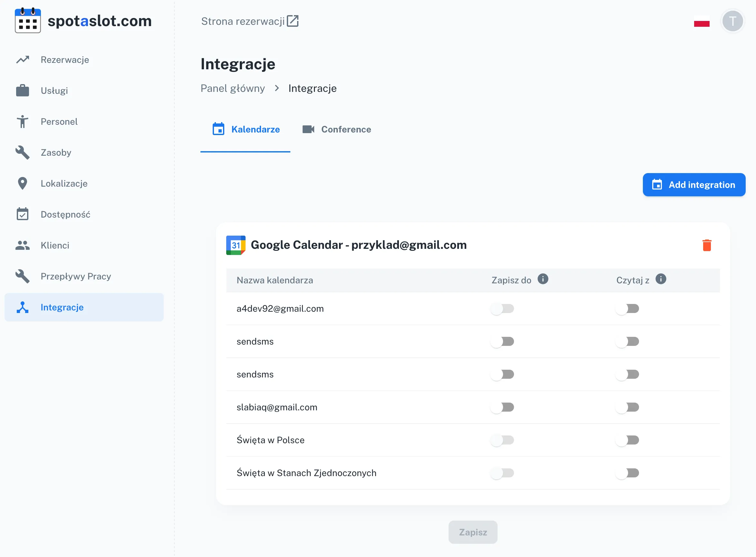Delete the Google Calendar integration with trash icon
The height and width of the screenshot is (557, 756).
click(x=706, y=245)
